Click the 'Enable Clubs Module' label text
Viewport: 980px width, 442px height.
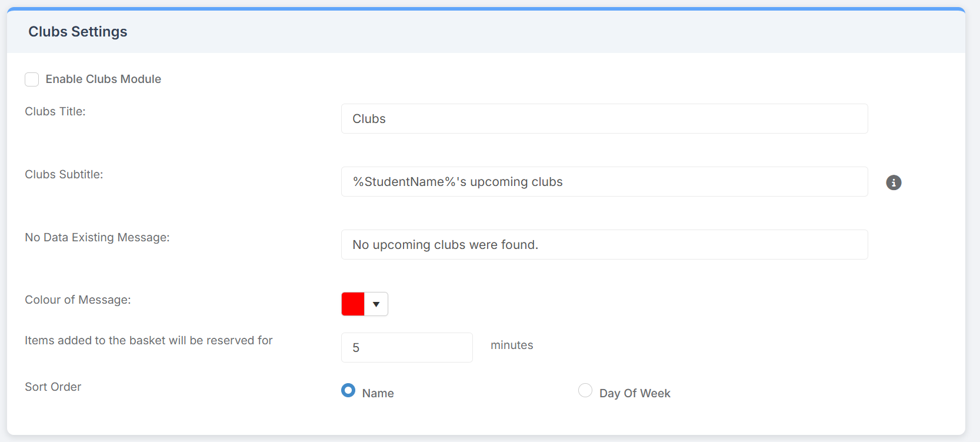coord(104,79)
